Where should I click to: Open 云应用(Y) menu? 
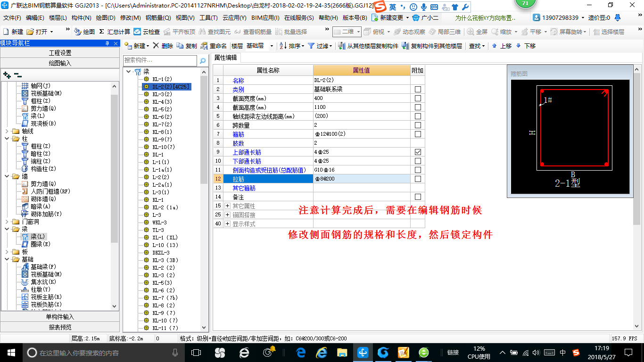234,18
